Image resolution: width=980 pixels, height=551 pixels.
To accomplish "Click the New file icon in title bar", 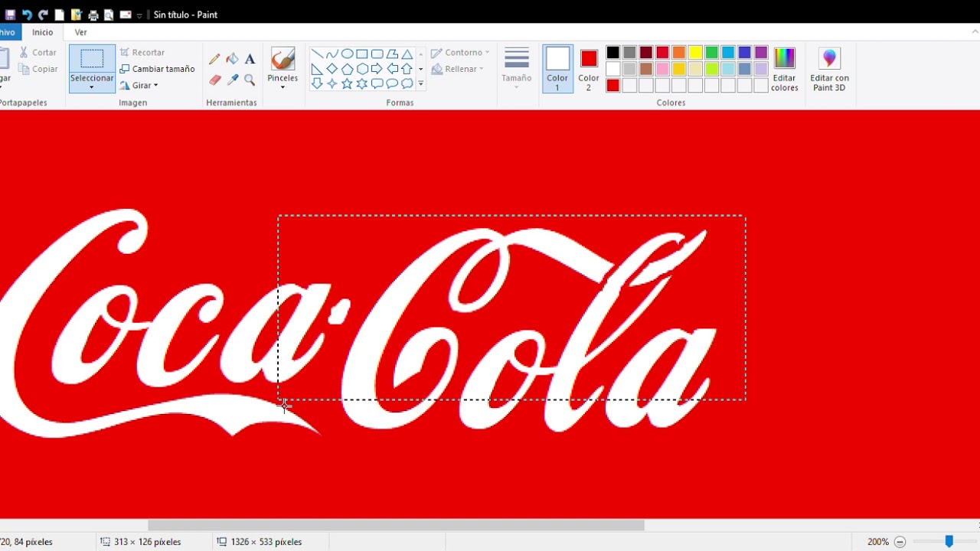I will tap(59, 15).
